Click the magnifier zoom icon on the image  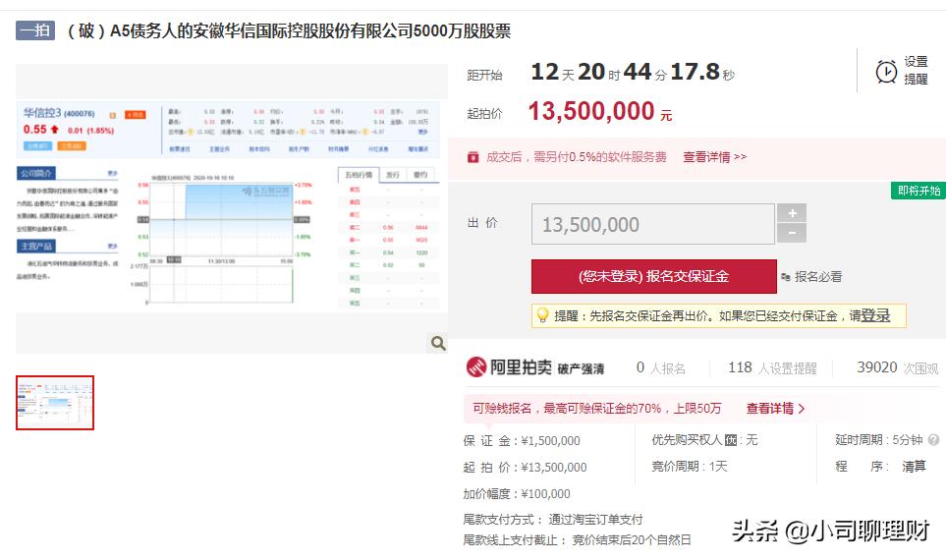point(438,343)
